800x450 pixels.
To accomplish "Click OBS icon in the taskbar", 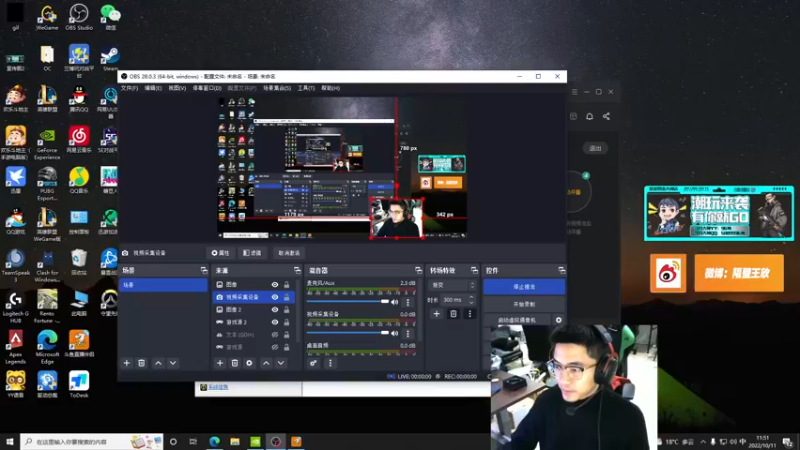I will 276,441.
